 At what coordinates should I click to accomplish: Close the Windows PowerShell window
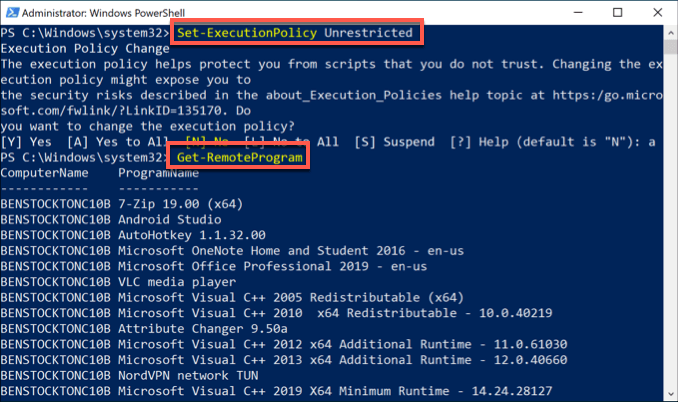(658, 10)
